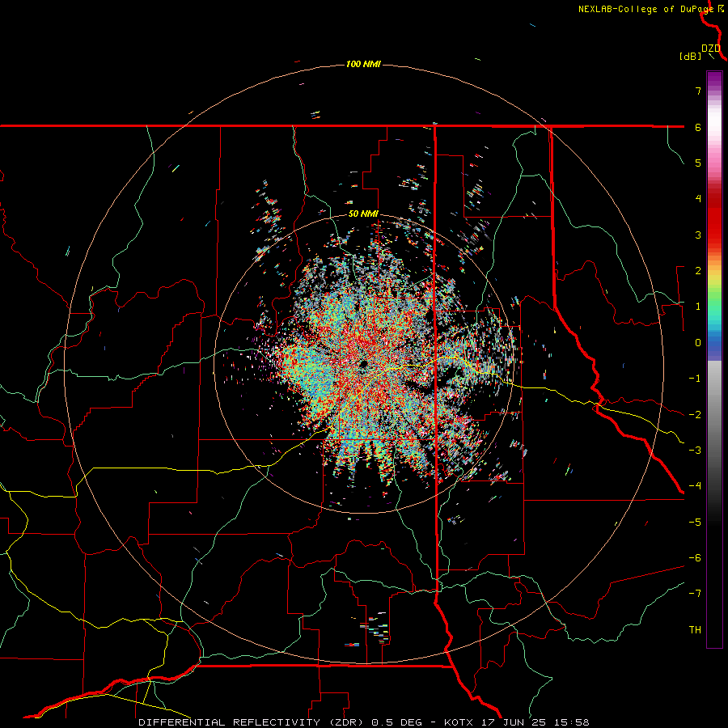The width and height of the screenshot is (728, 728).
Task: Click the -6 dB scale label
Action: click(x=695, y=558)
